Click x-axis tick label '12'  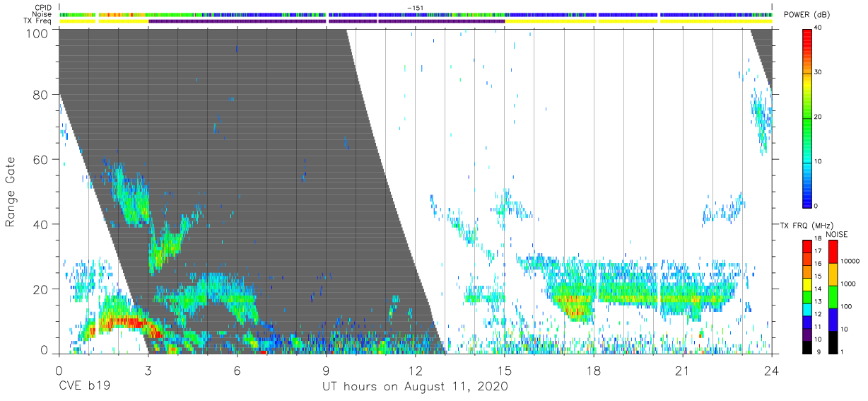[415, 371]
